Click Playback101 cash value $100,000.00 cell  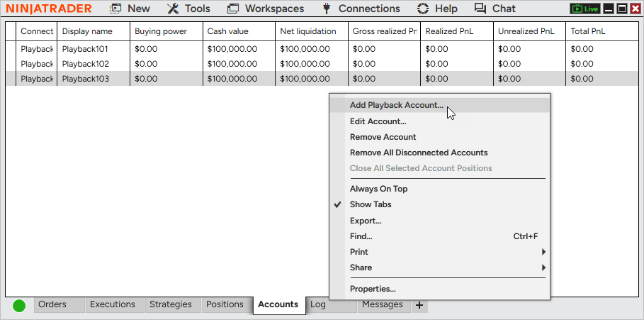tap(239, 49)
